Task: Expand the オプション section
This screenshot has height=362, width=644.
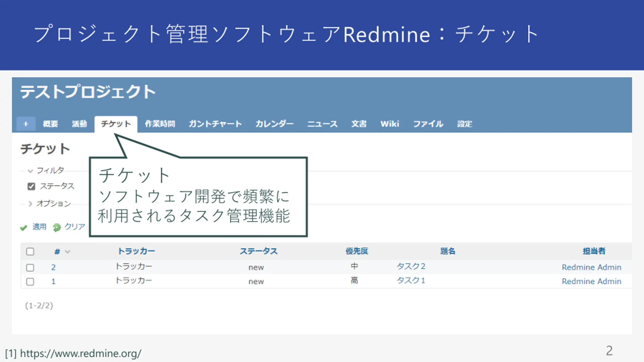Action: (50, 203)
